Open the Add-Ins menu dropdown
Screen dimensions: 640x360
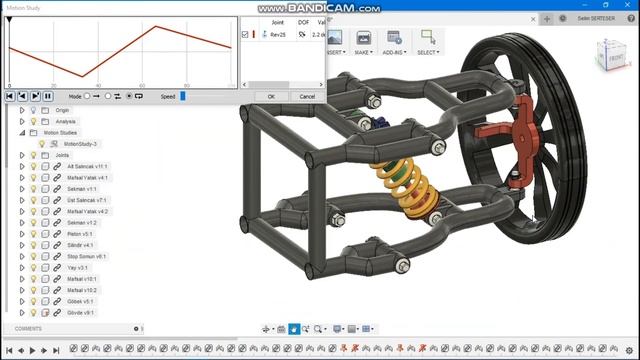[x=394, y=52]
